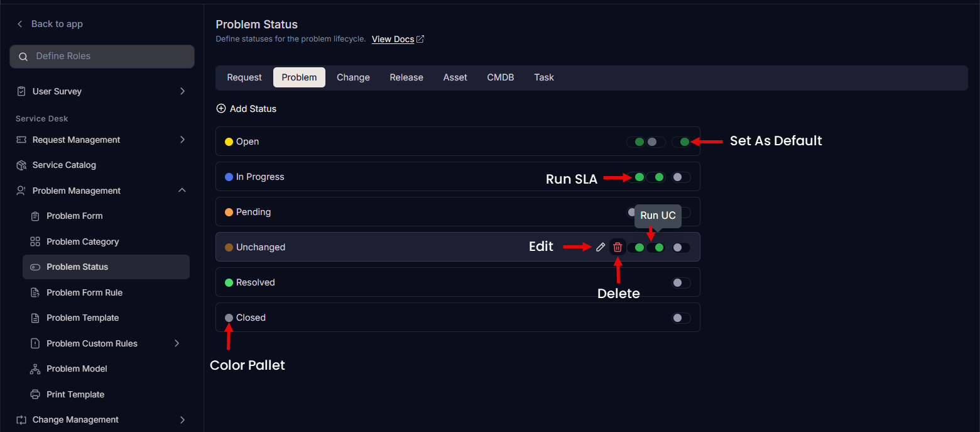
Task: Click the Add Status button
Action: pyautogui.click(x=246, y=109)
